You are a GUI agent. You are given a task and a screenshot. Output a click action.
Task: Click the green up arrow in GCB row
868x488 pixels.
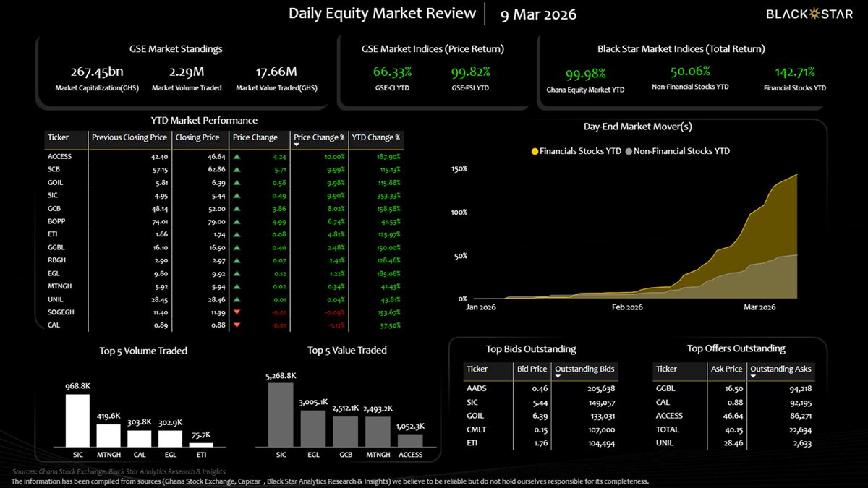(237, 208)
